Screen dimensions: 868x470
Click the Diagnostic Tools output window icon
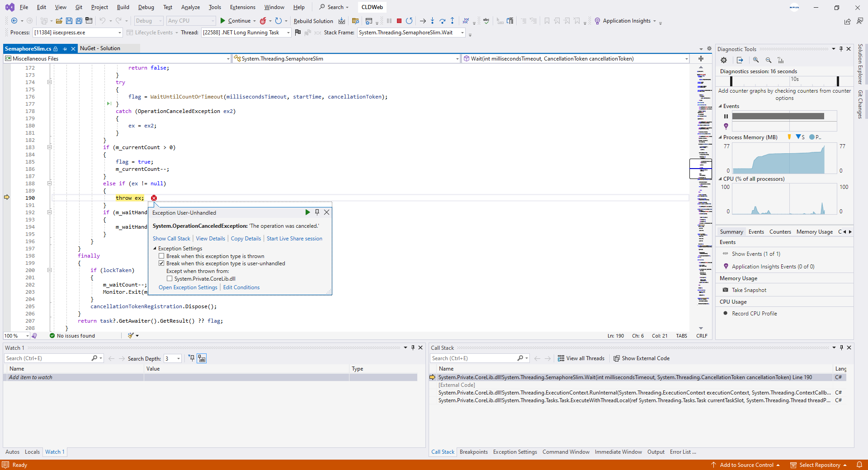(x=740, y=60)
